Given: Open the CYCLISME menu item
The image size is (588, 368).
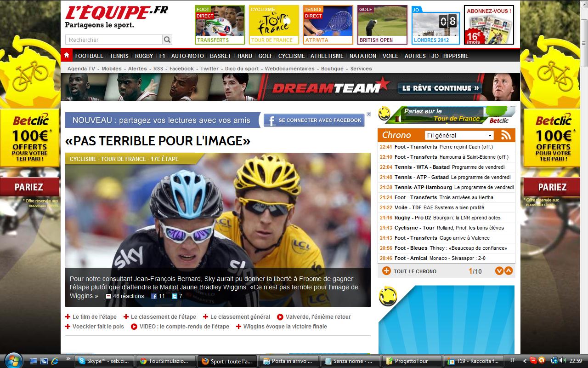Looking at the screenshot, I should pyautogui.click(x=291, y=56).
